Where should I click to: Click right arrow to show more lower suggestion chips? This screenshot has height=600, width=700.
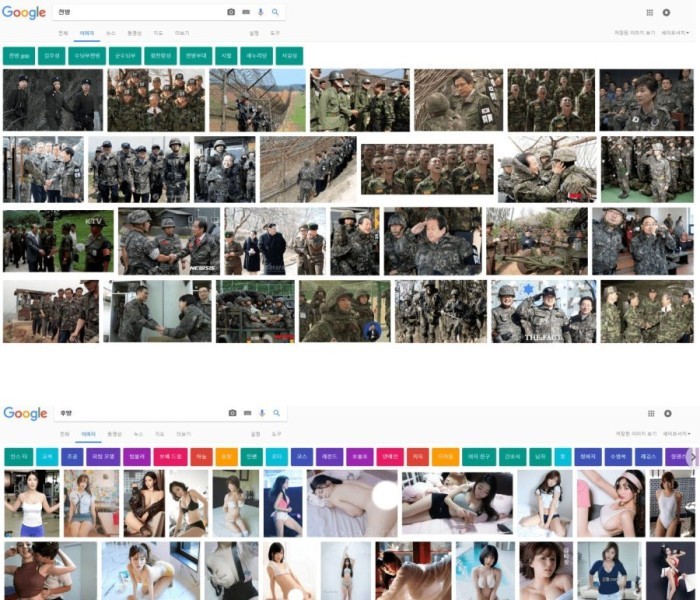click(x=694, y=457)
